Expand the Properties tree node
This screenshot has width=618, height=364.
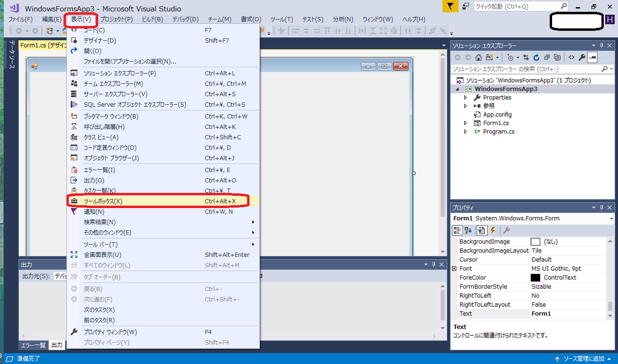(x=466, y=97)
